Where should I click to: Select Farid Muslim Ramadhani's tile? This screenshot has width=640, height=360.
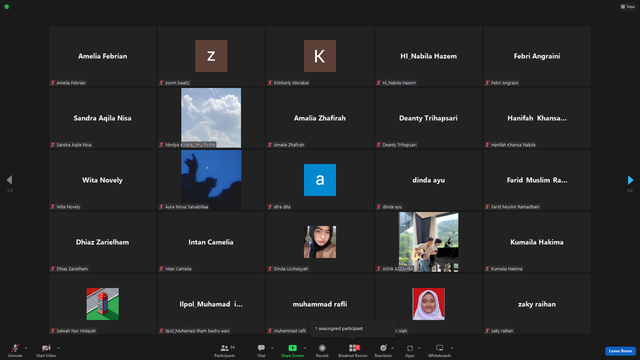click(x=537, y=180)
